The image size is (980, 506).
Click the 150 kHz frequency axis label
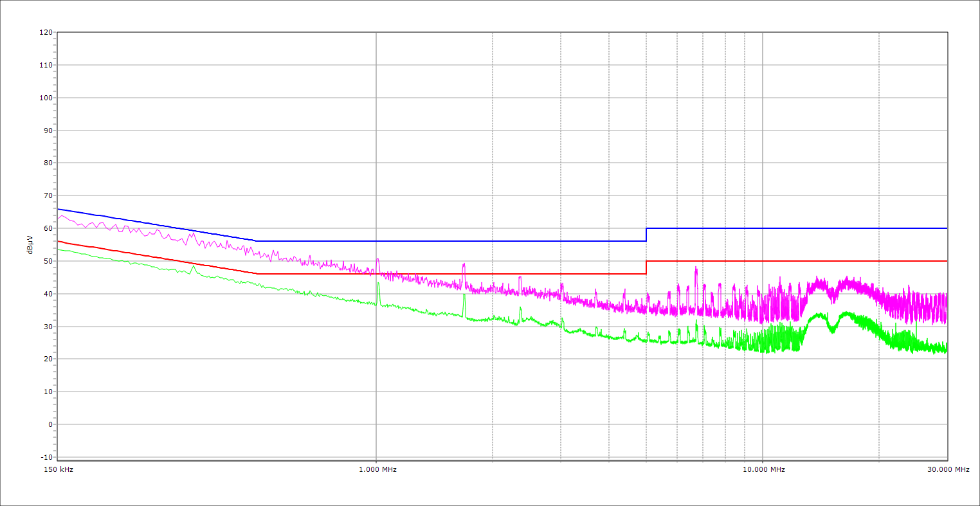click(x=57, y=469)
